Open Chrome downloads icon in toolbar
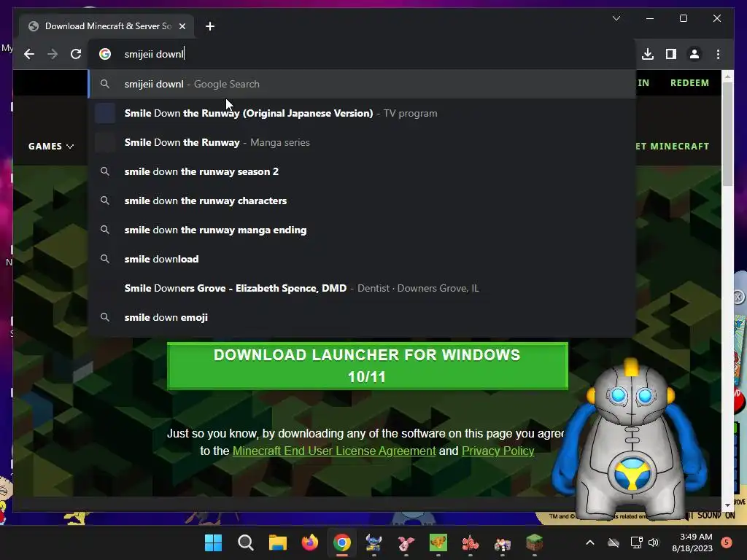 coord(648,54)
